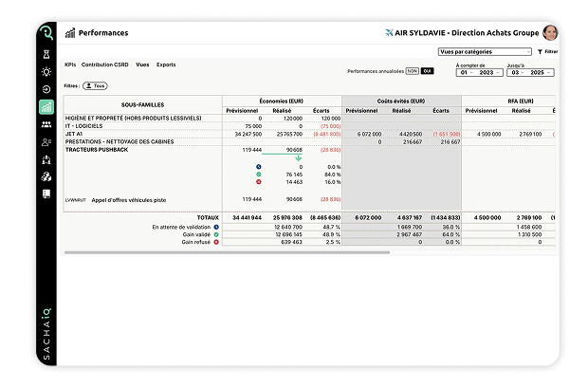Viewport: 588px width, 388px height.
Task: Set Performances annualisées to NON
Action: (413, 71)
